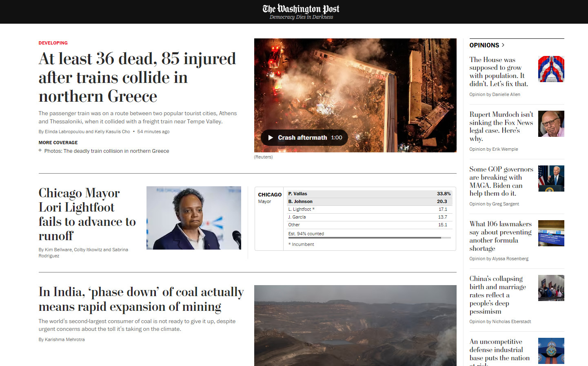This screenshot has width=588, height=366.
Task: Click the Capitol illustration thumbnail
Action: pos(551,69)
